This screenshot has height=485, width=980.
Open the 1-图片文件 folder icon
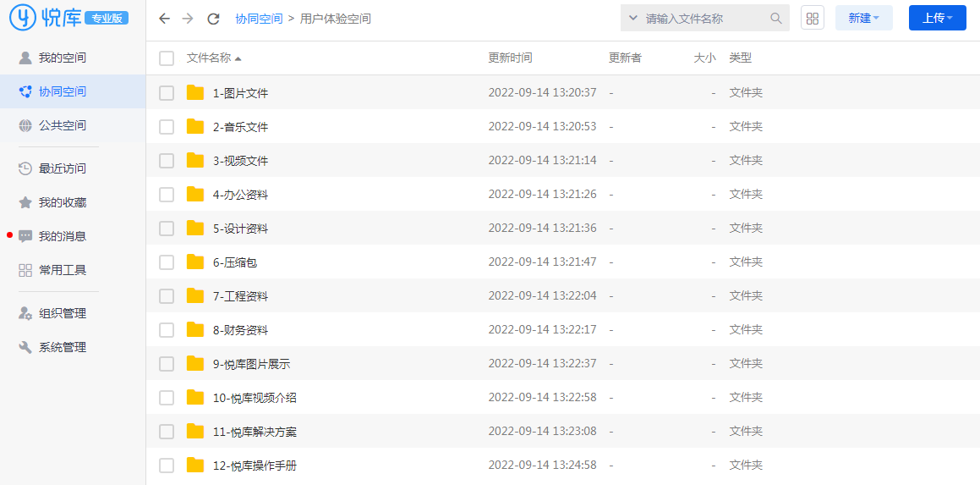pos(195,93)
